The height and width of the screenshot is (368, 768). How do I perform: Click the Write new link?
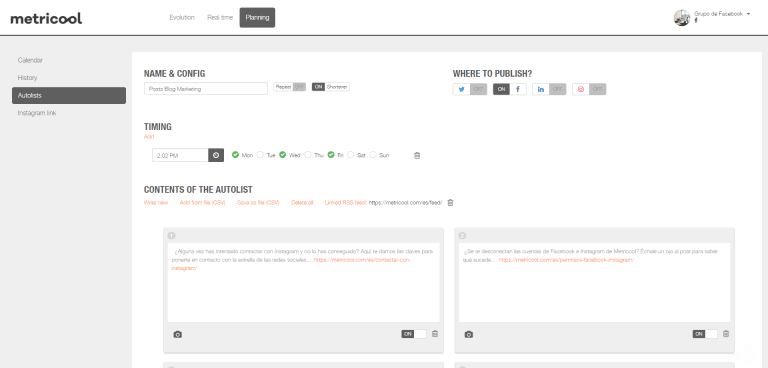click(x=156, y=202)
